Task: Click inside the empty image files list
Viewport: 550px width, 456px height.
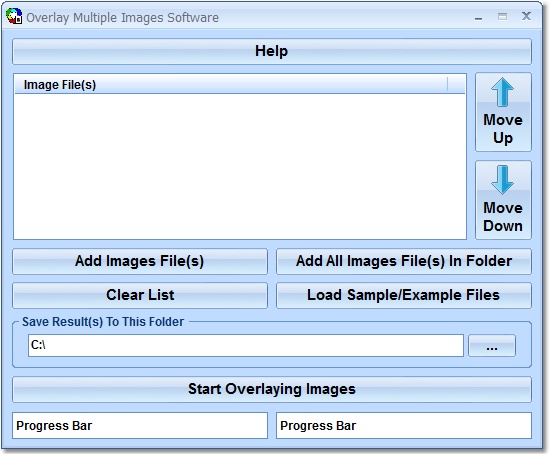Action: coord(240,166)
